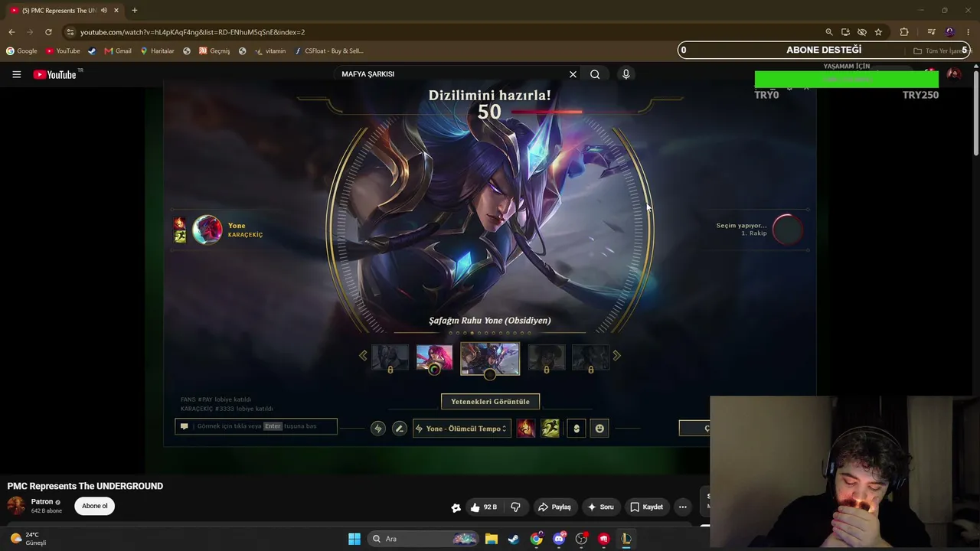Viewport: 980px width, 551px height.
Task: Open the vitamin bookmark
Action: [270, 51]
